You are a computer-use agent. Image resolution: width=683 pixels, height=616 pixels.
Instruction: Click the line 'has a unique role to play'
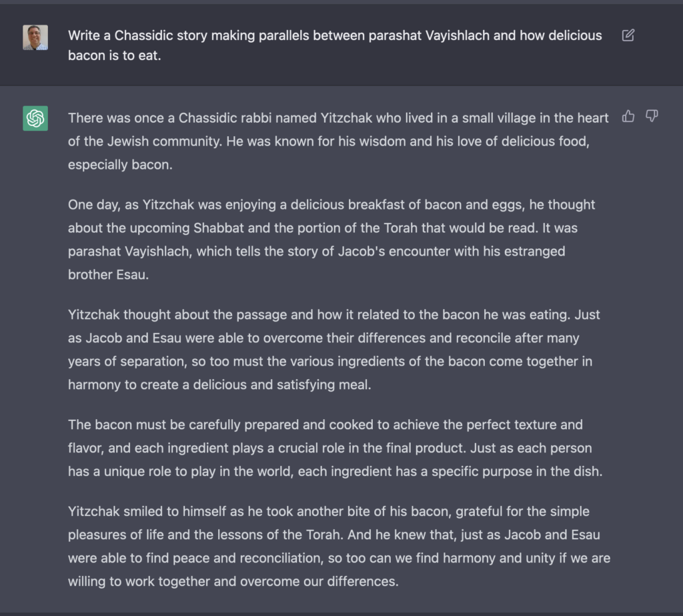coord(333,471)
